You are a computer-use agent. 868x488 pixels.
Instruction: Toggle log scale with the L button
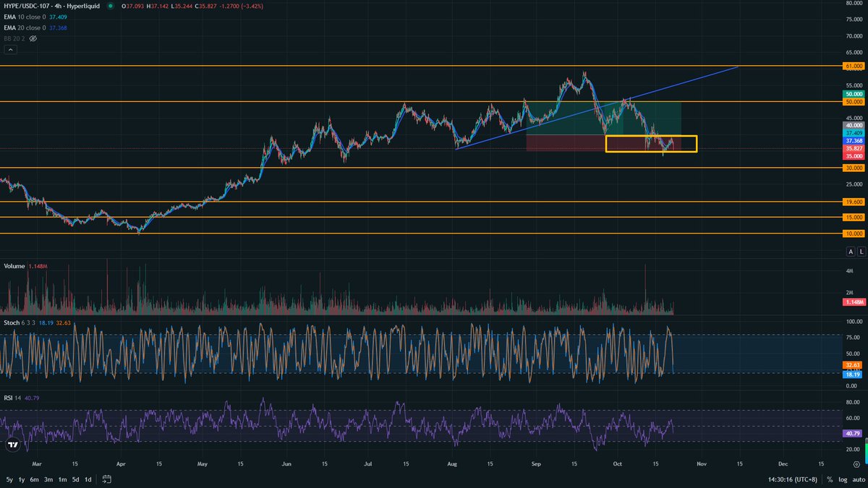click(x=861, y=252)
